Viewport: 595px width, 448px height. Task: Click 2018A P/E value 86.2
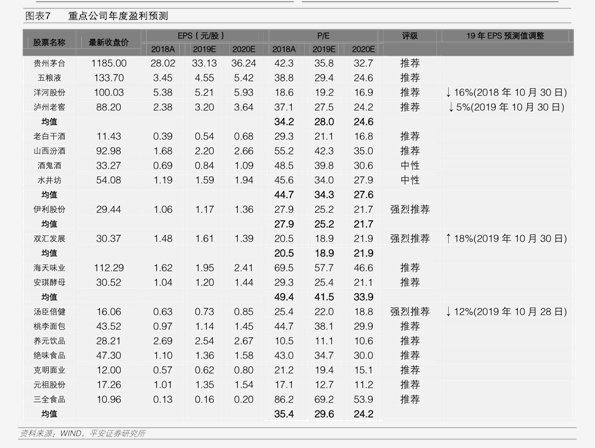(284, 399)
